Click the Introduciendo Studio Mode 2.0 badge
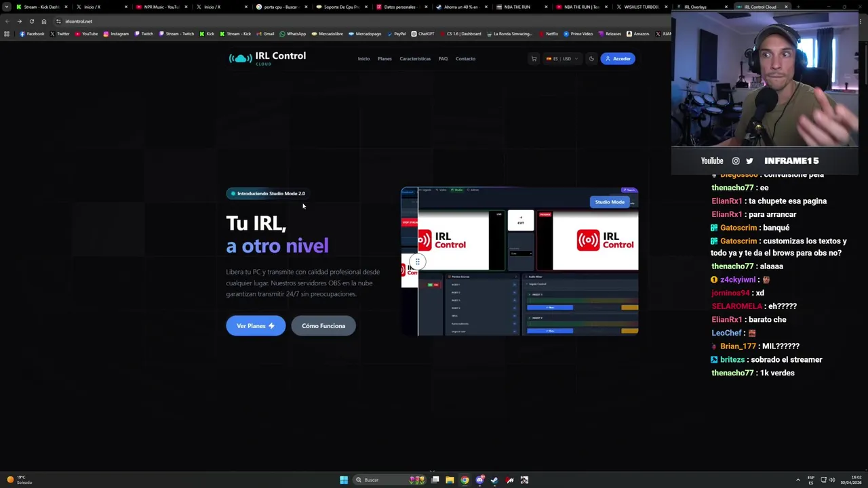The height and width of the screenshot is (488, 868). tap(268, 194)
